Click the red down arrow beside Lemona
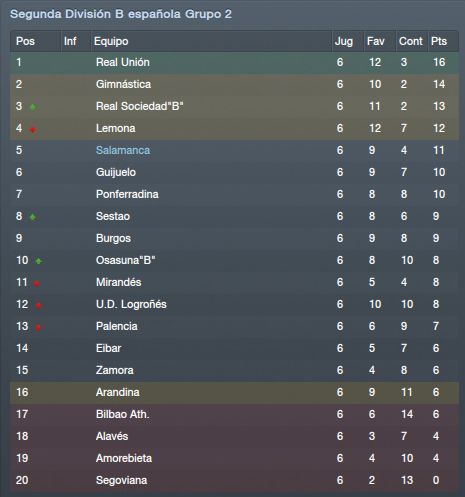Viewport: 465px width, 497px height. (33, 129)
